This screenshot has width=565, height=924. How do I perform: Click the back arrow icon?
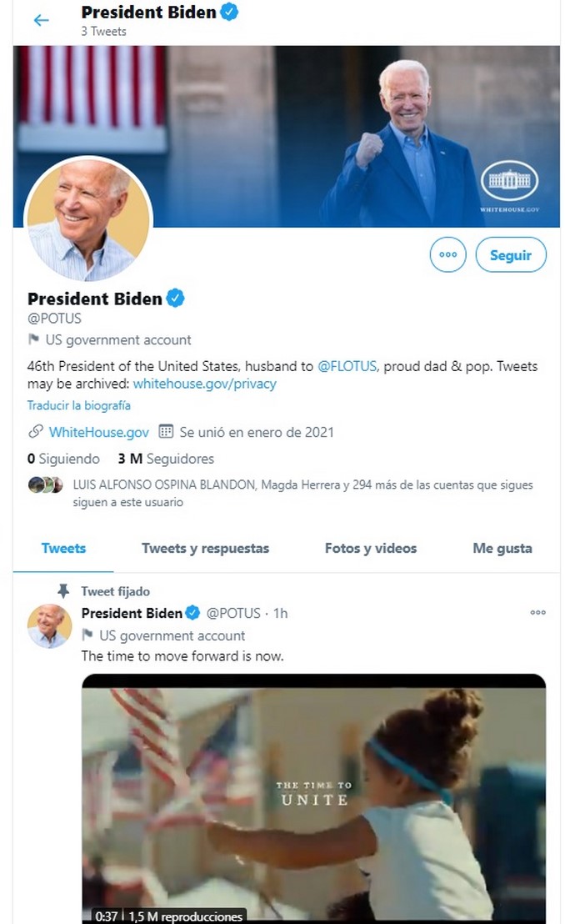41,20
